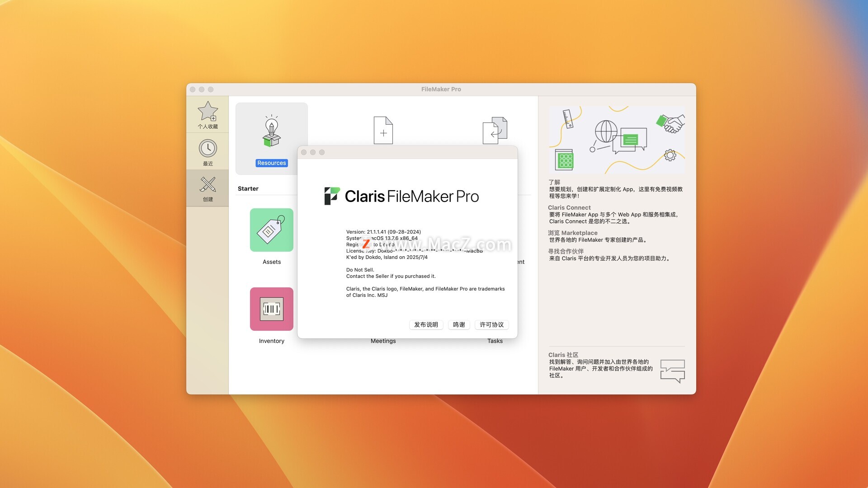Open the 许可协议 license agreement button
868x488 pixels.
(x=491, y=325)
